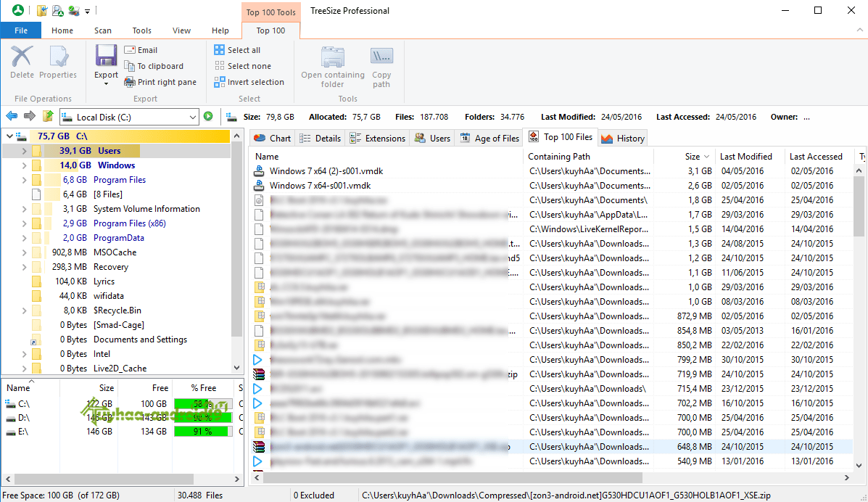
Task: Select drive D:\ in the drive list
Action: click(x=24, y=418)
